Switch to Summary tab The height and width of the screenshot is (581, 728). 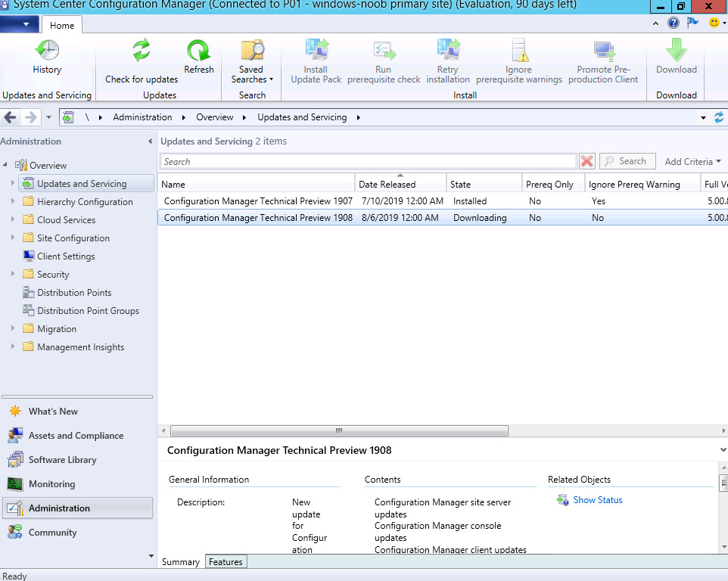(181, 561)
